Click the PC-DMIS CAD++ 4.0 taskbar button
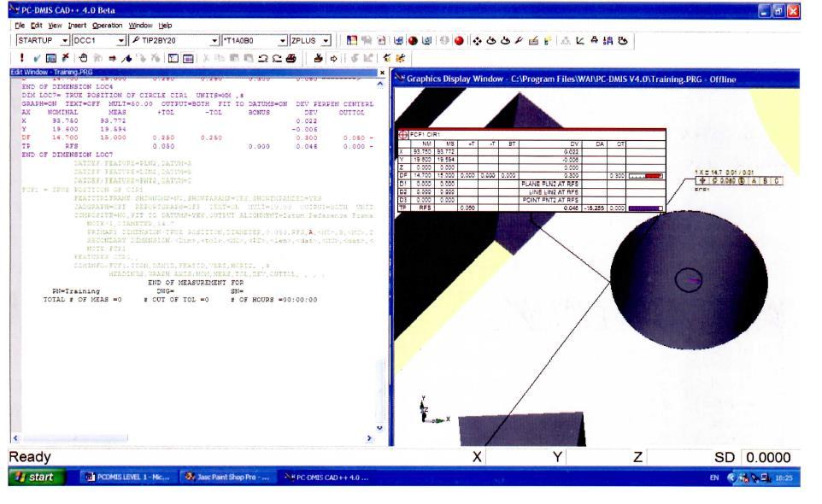Image resolution: width=822 pixels, height=504 pixels. [x=326, y=478]
